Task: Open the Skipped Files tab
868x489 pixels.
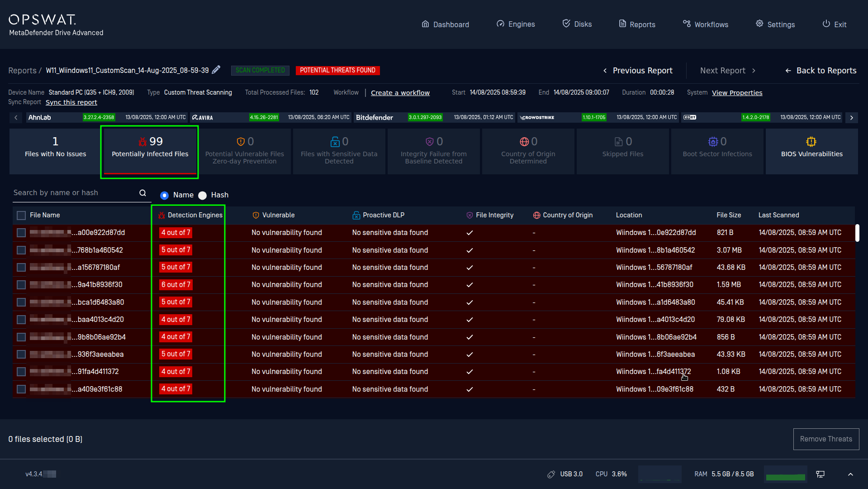Action: tap(623, 151)
